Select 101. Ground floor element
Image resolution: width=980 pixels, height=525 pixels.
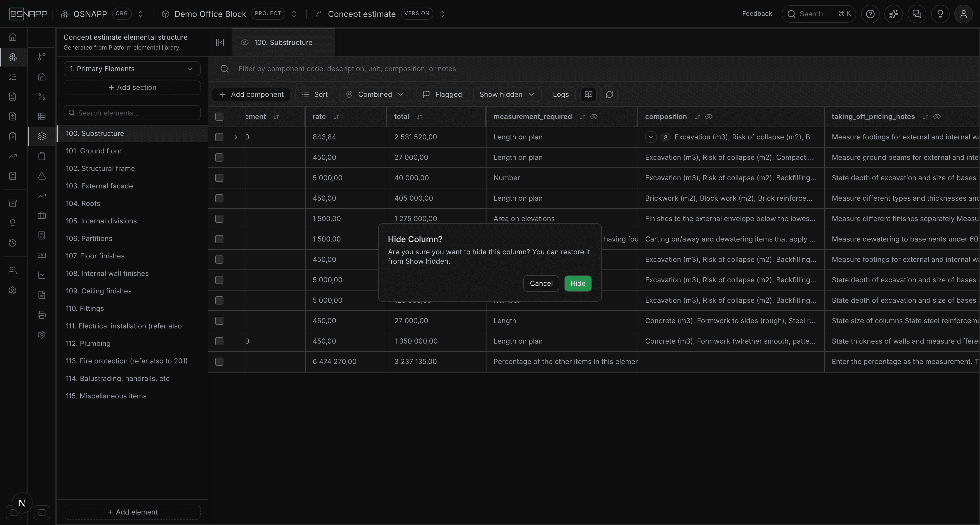132,151
